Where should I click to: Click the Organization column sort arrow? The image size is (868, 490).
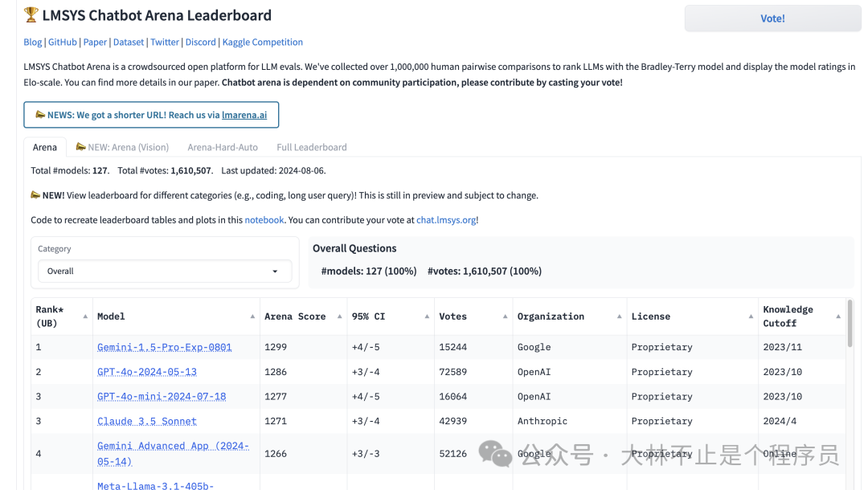click(619, 316)
